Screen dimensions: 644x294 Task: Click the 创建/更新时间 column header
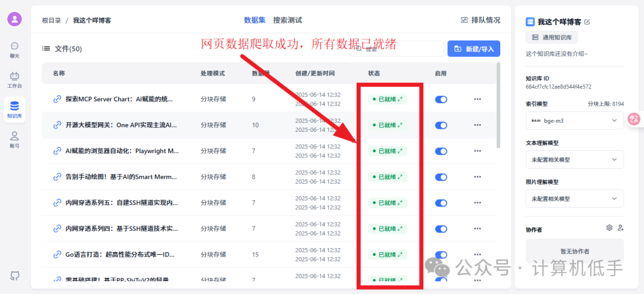tap(315, 73)
